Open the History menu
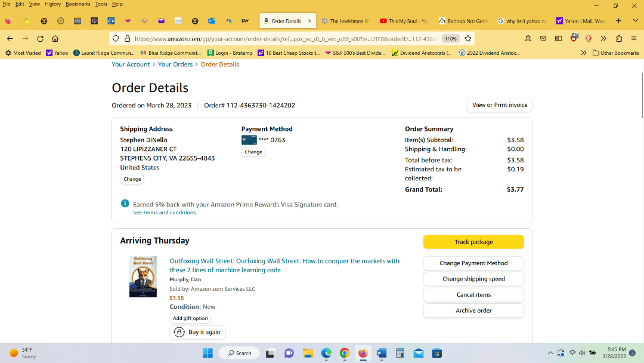Image resolution: width=644 pixels, height=363 pixels. pos(52,4)
